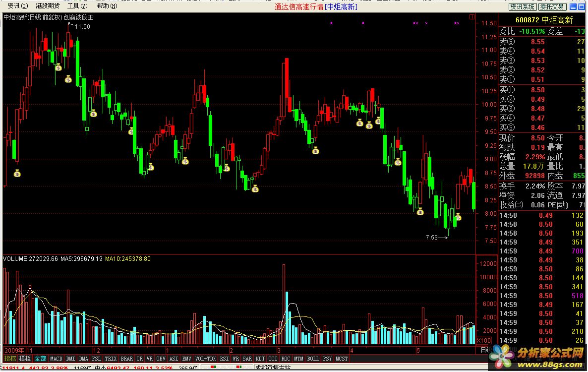This screenshot has width=588, height=372.
Task: Click the 委比 -10.51% value
Action: coord(532,31)
